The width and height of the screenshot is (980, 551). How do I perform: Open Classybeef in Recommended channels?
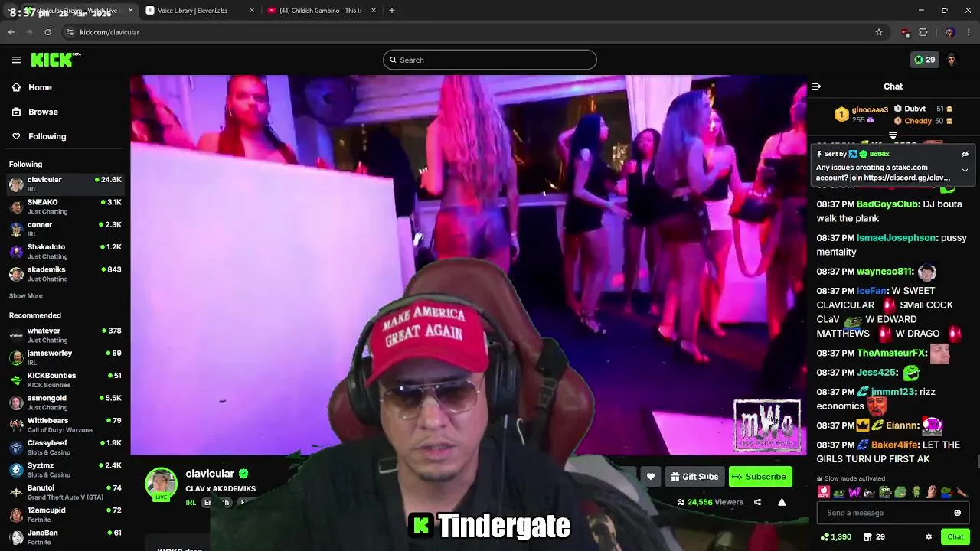65,447
